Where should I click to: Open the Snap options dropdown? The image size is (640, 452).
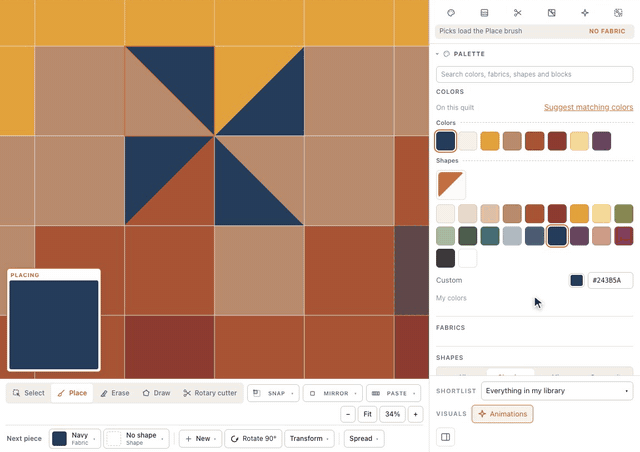click(x=273, y=393)
